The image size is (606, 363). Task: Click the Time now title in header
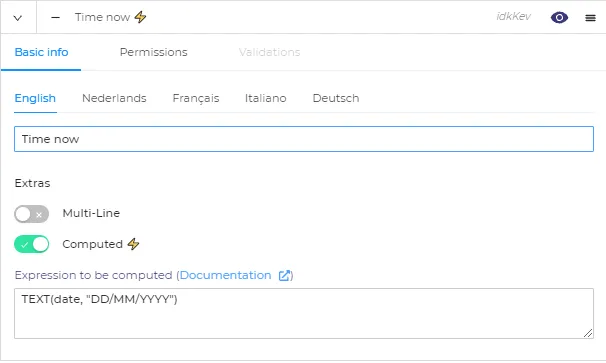(102, 17)
